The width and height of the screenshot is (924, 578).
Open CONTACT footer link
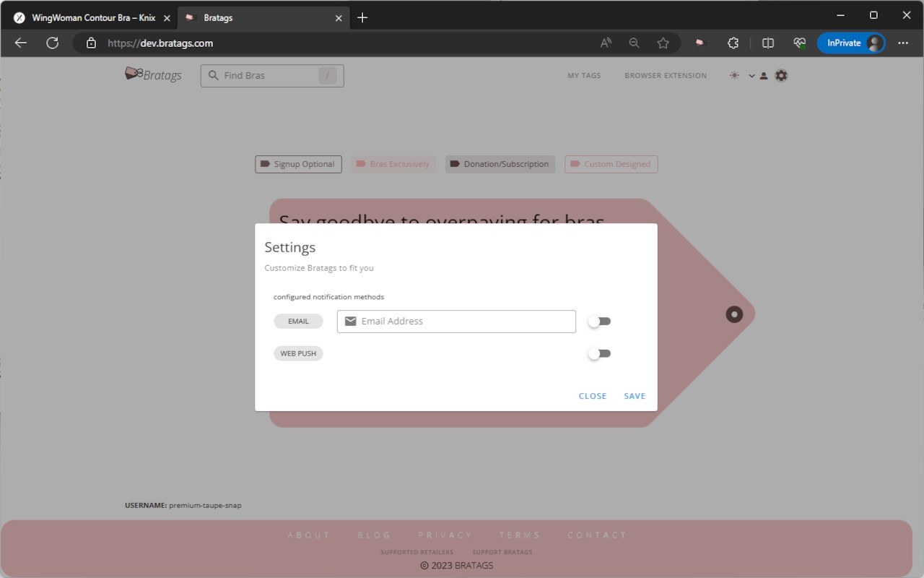597,535
